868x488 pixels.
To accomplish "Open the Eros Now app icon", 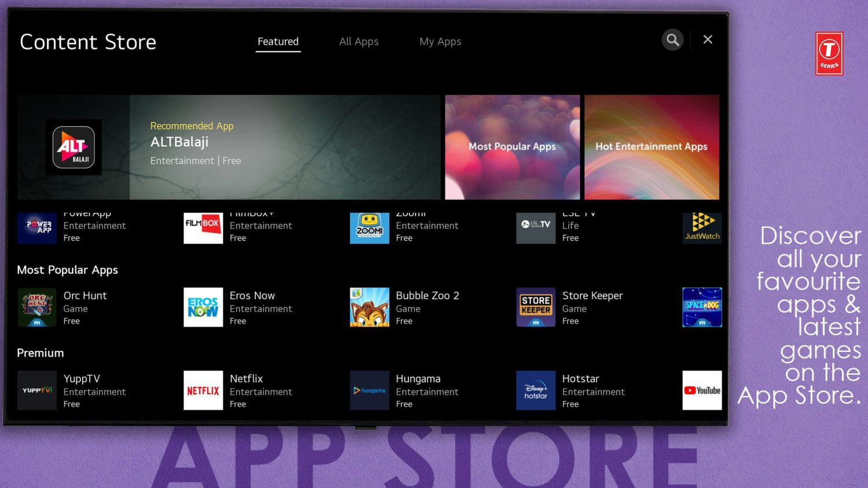I will tap(203, 307).
